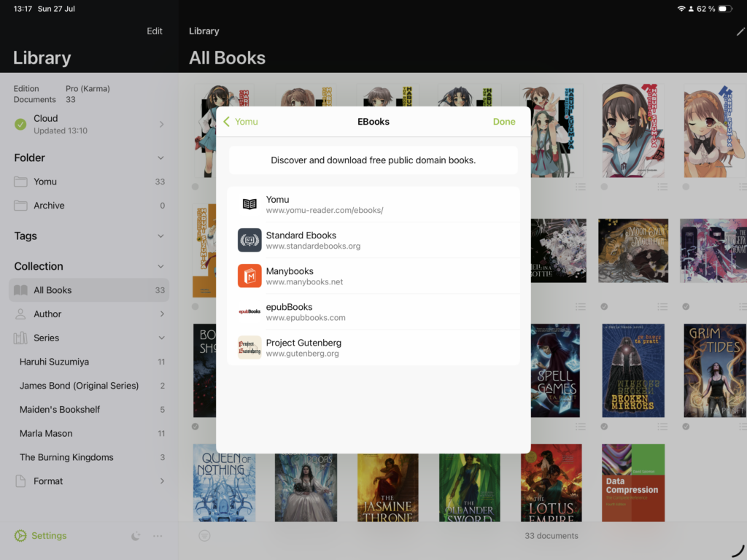The width and height of the screenshot is (747, 560).
Task: Open the Standard Ebooks logo icon
Action: (249, 240)
